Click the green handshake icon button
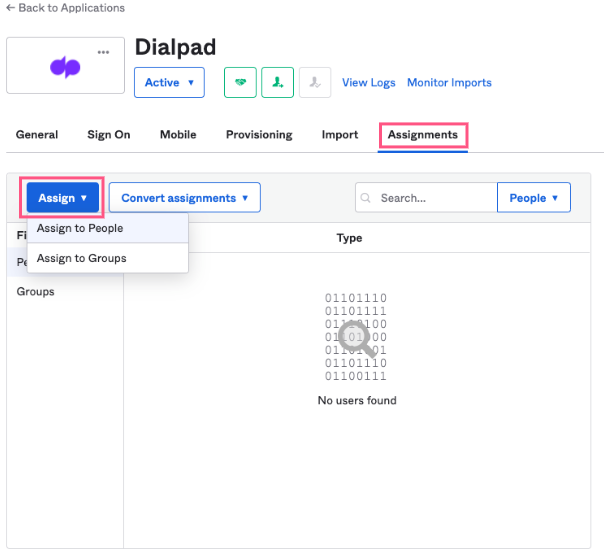The width and height of the screenshot is (604, 554). pyautogui.click(x=240, y=82)
